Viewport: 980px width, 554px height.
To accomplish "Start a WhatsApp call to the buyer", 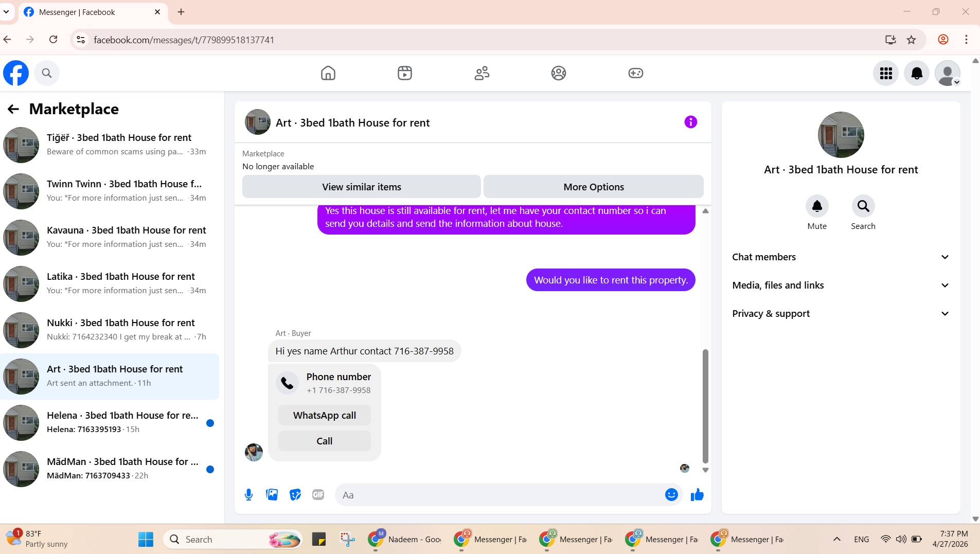I will (325, 416).
